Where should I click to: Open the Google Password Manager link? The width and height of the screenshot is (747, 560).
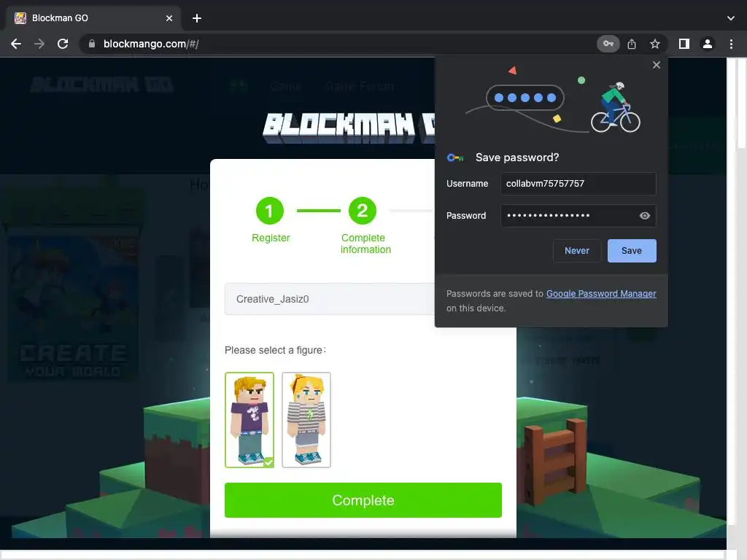point(601,294)
